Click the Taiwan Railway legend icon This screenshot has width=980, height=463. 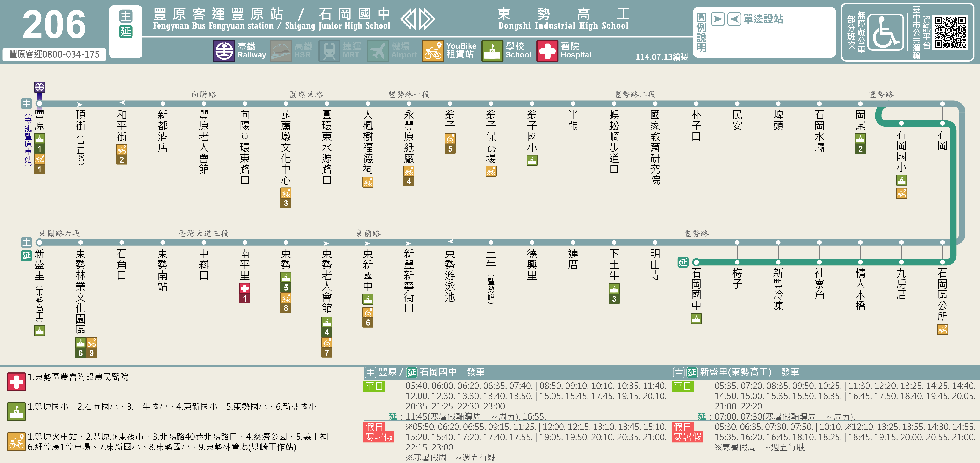pos(224,51)
